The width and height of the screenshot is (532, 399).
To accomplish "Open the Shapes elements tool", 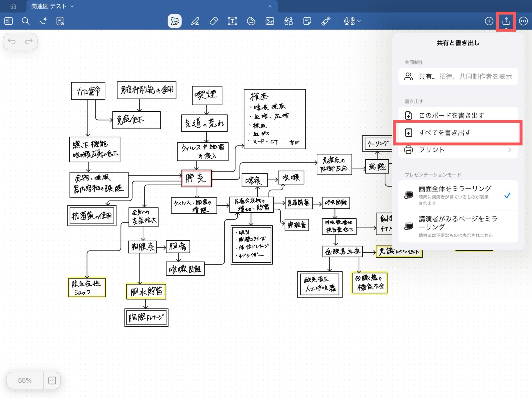I will 288,21.
